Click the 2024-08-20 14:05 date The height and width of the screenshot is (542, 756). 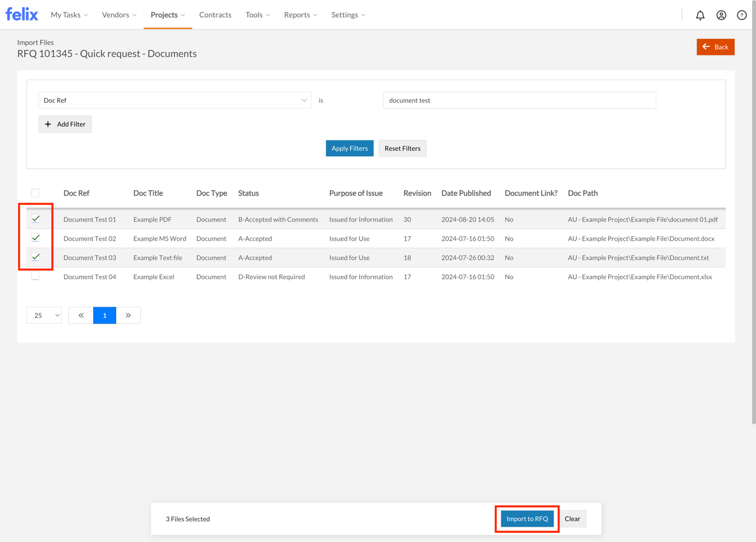click(467, 219)
